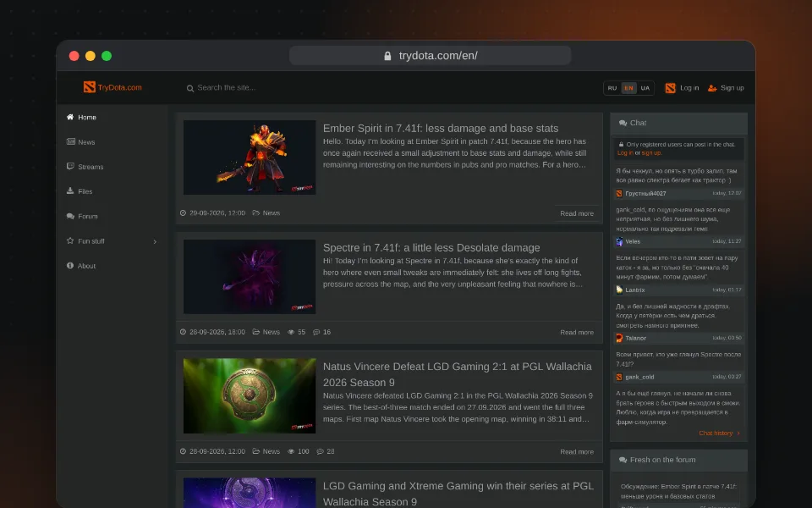Viewport: 812px width, 508px height.
Task: Click the lock icon in address bar
Action: click(387, 56)
